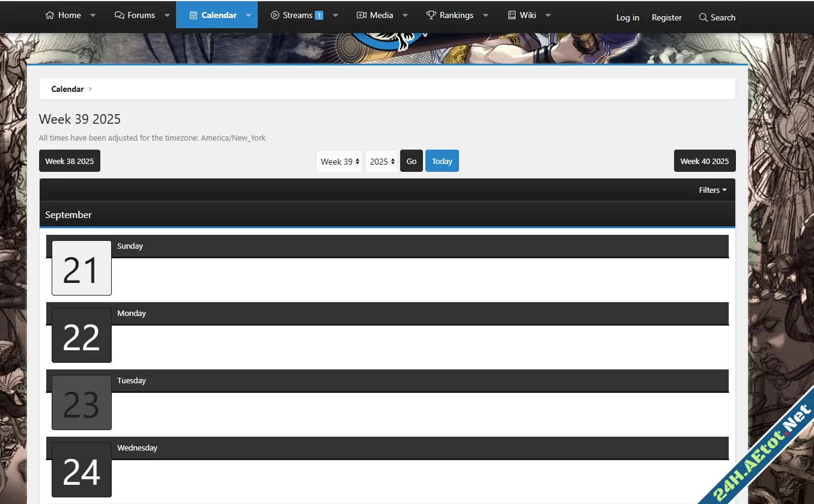
Task: Open the Log in page
Action: 627,17
